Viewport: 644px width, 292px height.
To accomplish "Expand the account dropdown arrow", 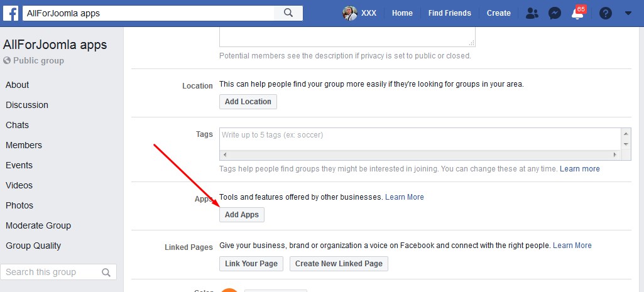I will (628, 13).
